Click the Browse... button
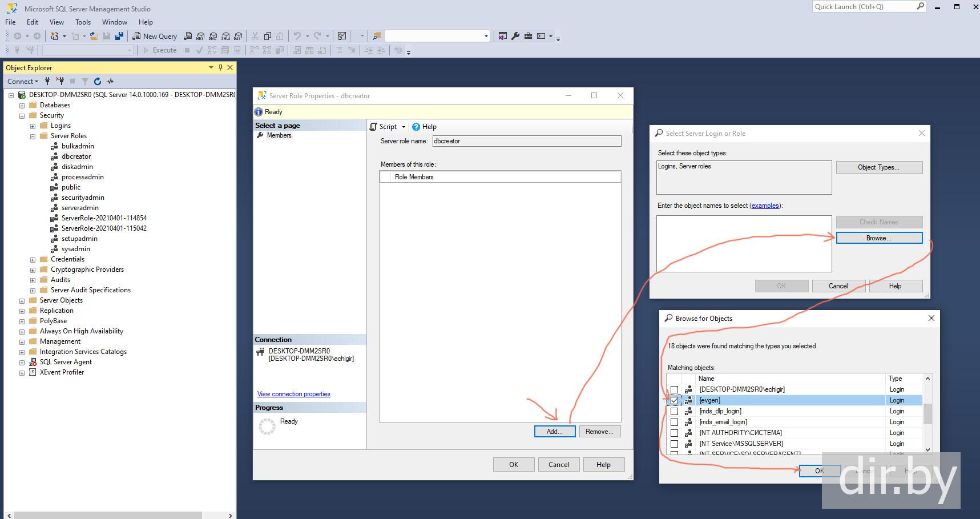 [878, 238]
